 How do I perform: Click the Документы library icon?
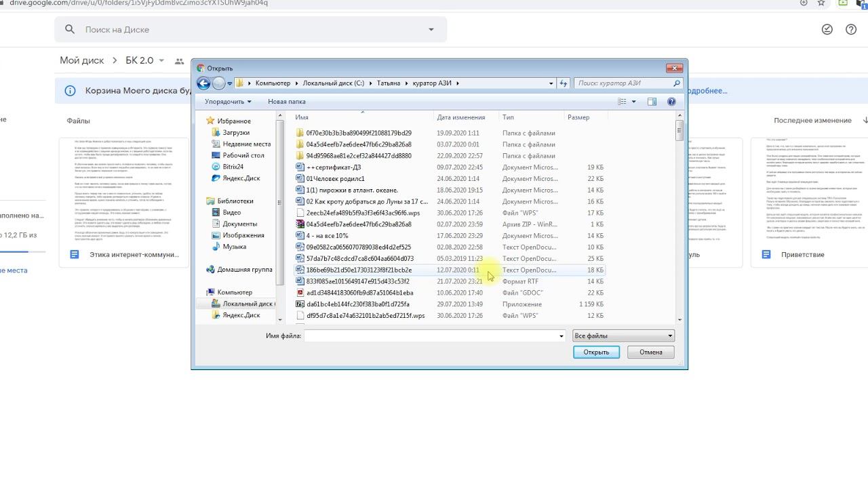(x=216, y=224)
